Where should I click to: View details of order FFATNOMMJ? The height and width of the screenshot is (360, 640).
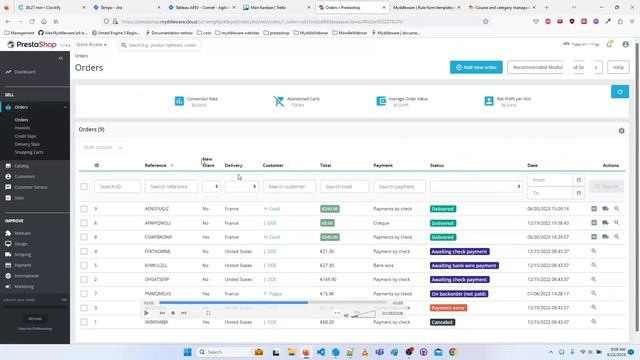click(593, 251)
